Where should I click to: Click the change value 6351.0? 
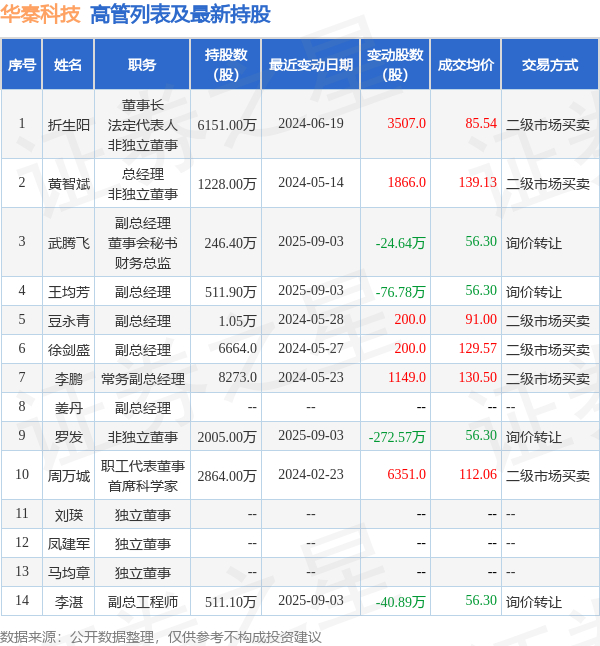coord(406,474)
